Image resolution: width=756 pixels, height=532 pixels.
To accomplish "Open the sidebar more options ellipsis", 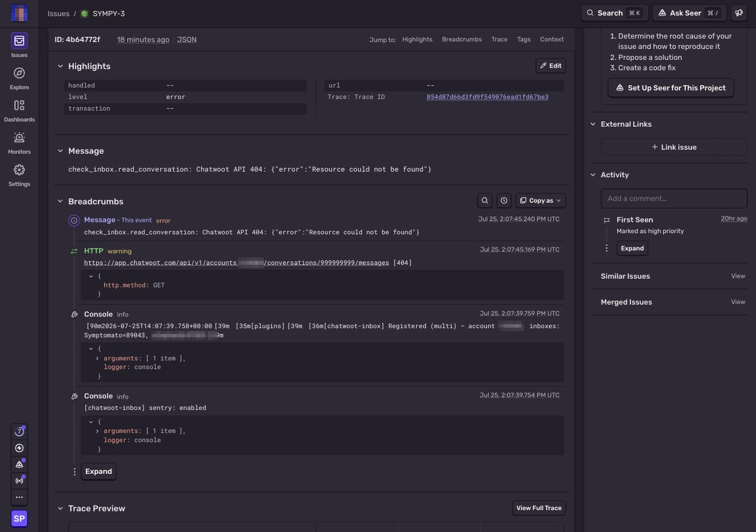I will (19, 497).
